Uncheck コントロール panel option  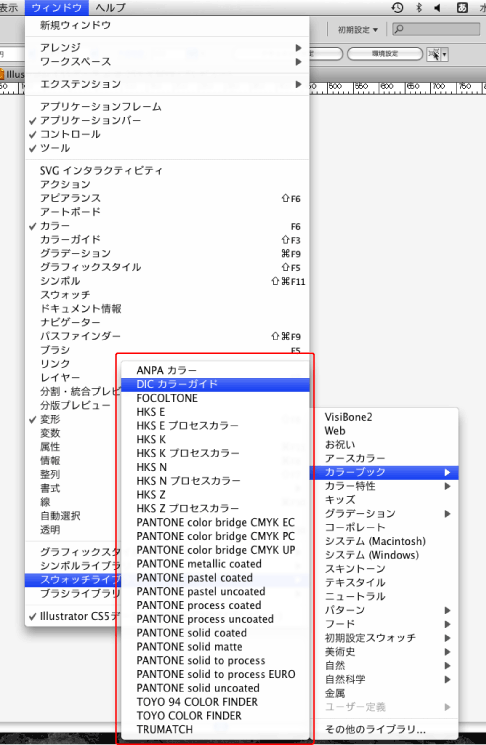[167, 134]
